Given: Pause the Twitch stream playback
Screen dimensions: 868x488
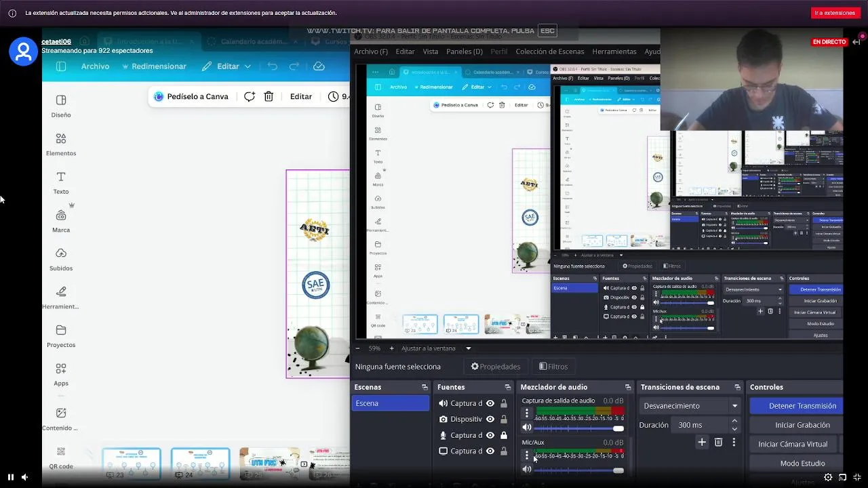Looking at the screenshot, I should [x=10, y=477].
